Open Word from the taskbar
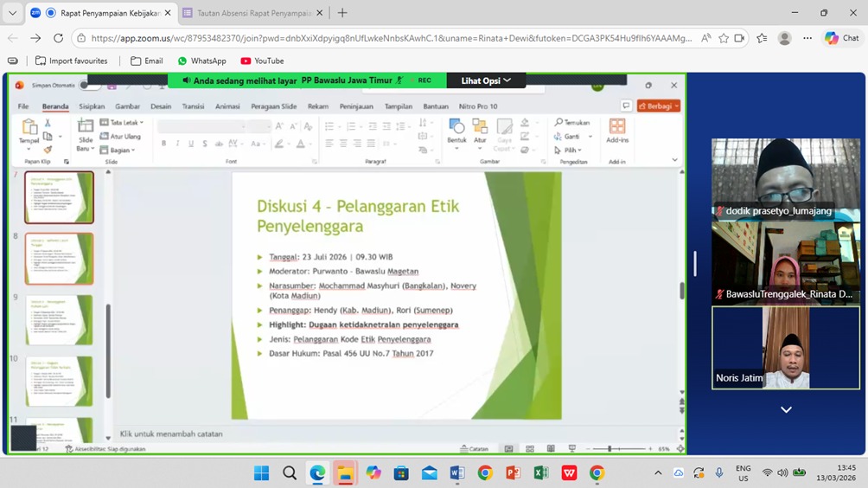This screenshot has width=868, height=488. [x=457, y=473]
